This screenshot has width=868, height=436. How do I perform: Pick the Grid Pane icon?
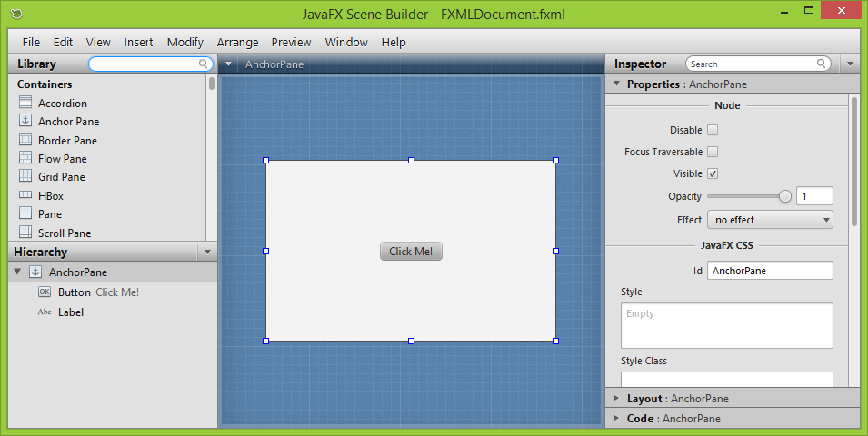coord(25,176)
